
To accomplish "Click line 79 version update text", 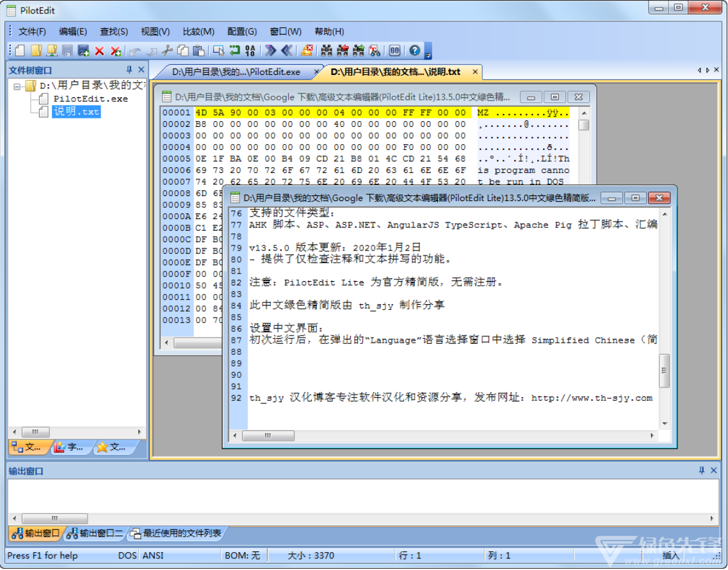I will [x=336, y=248].
